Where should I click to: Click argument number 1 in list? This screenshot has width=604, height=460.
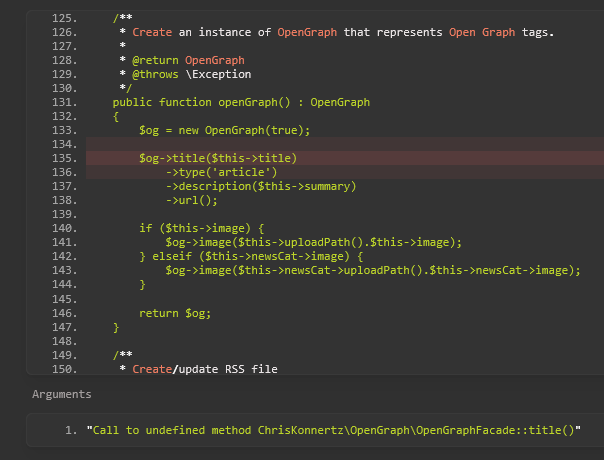(x=71, y=430)
